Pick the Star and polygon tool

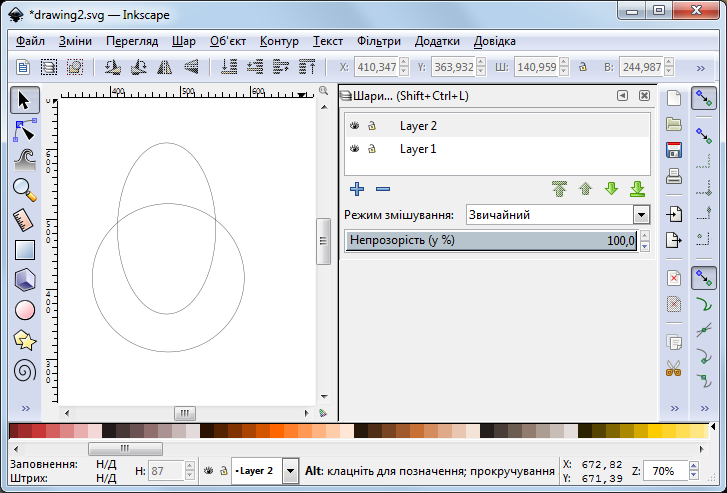(x=25, y=341)
